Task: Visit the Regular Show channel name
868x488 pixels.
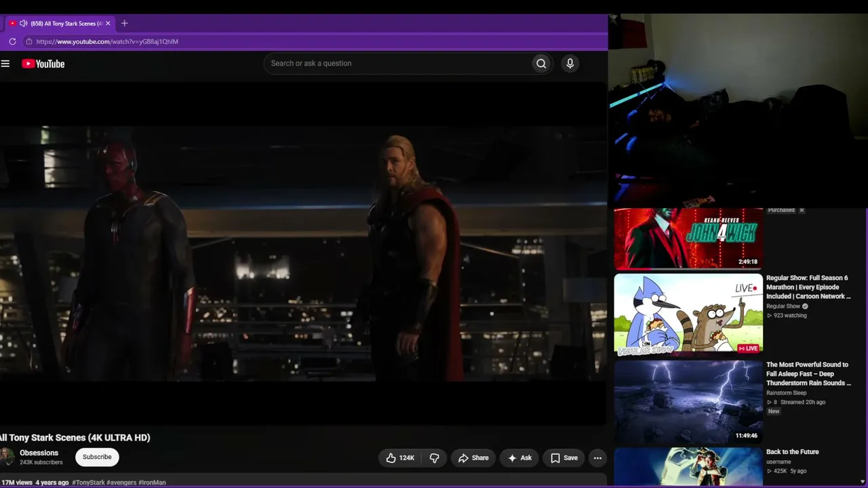Action: pyautogui.click(x=783, y=306)
